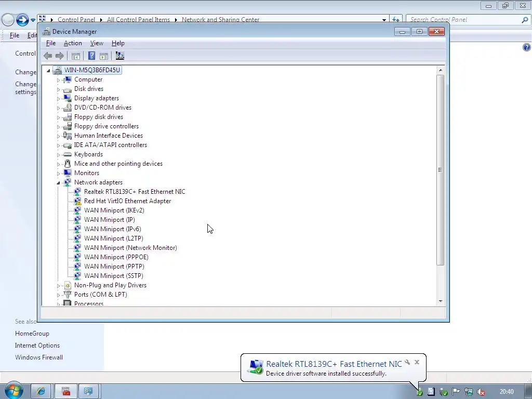Click the Human Interface Devices icon
Screen dimensions: 532x399
[x=68, y=136]
